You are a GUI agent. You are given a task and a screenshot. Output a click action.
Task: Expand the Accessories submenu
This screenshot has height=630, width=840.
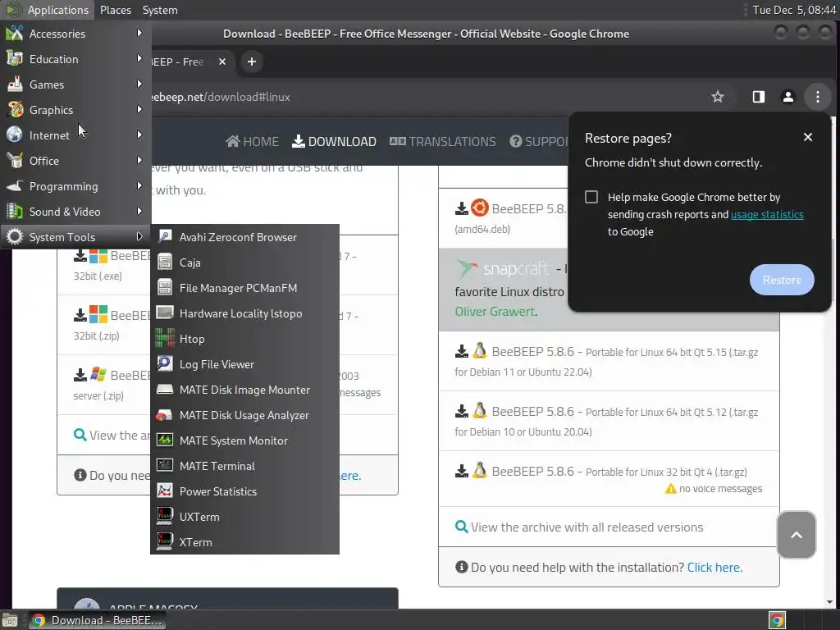tap(75, 33)
